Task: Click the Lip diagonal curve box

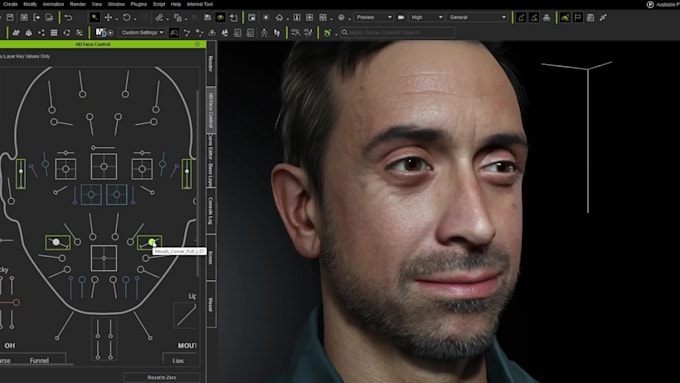Action: tap(186, 315)
